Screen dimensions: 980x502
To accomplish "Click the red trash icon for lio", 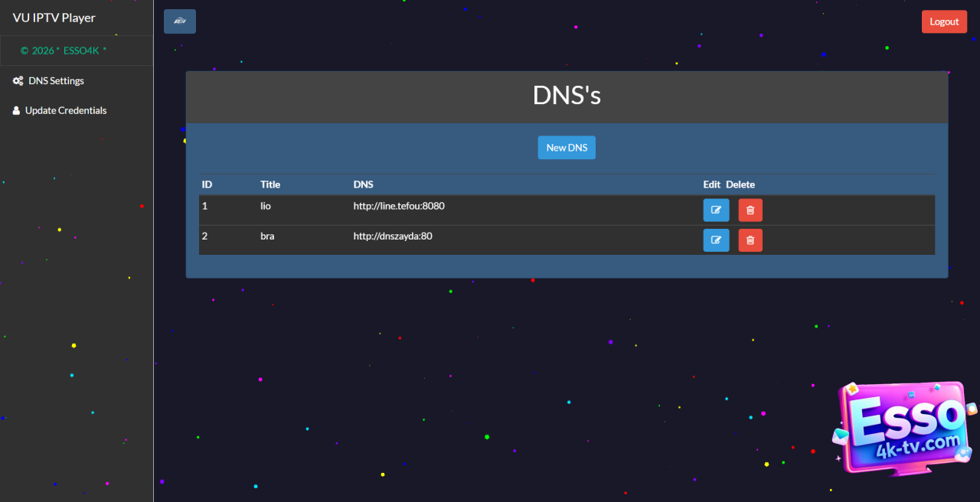I will [750, 210].
